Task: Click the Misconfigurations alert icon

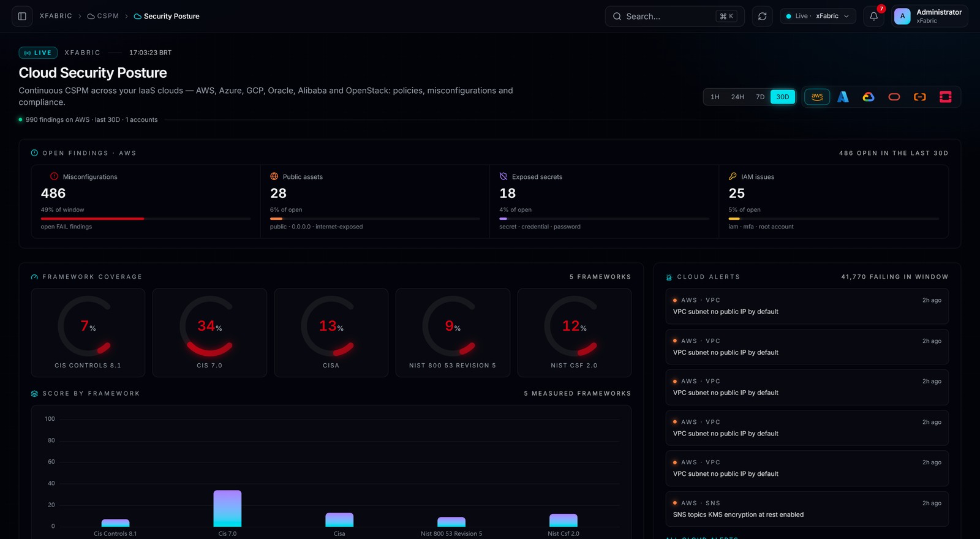Action: (x=54, y=176)
